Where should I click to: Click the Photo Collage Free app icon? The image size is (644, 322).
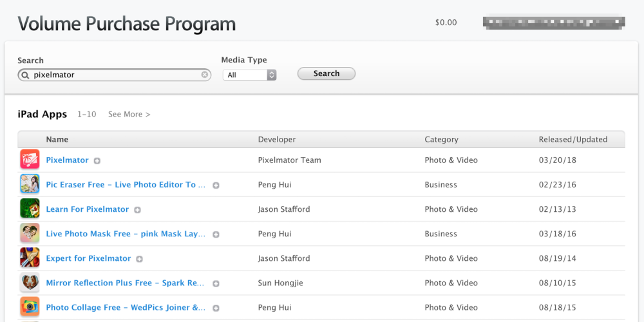tap(30, 307)
